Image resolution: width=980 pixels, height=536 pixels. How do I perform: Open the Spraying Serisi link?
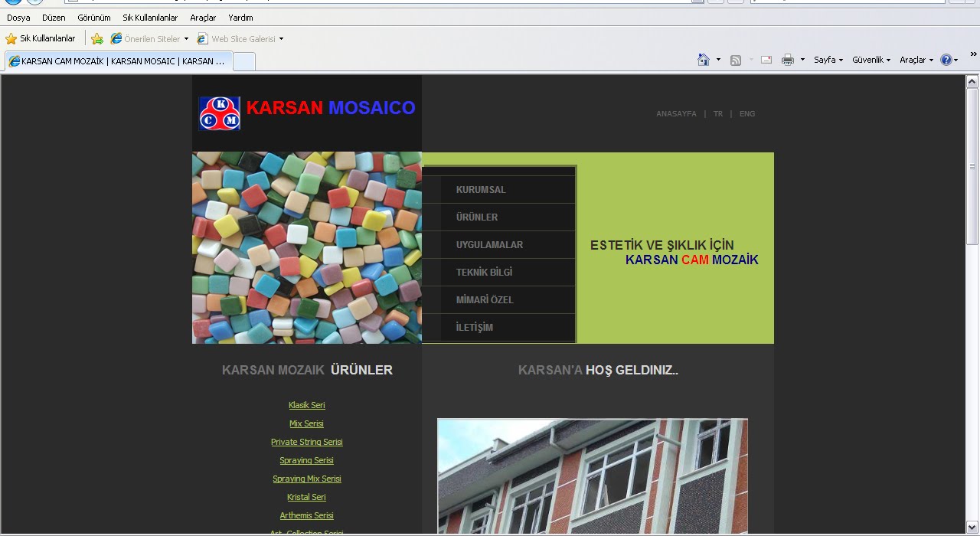pyautogui.click(x=307, y=460)
